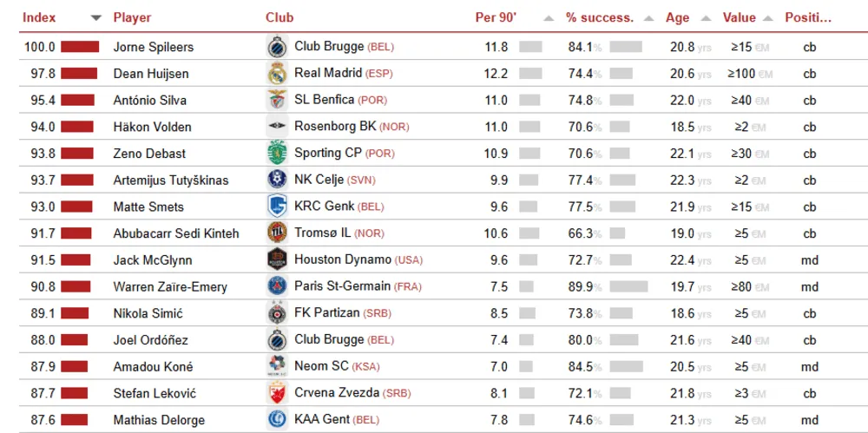Click the SL Benfica crest icon

tap(277, 100)
